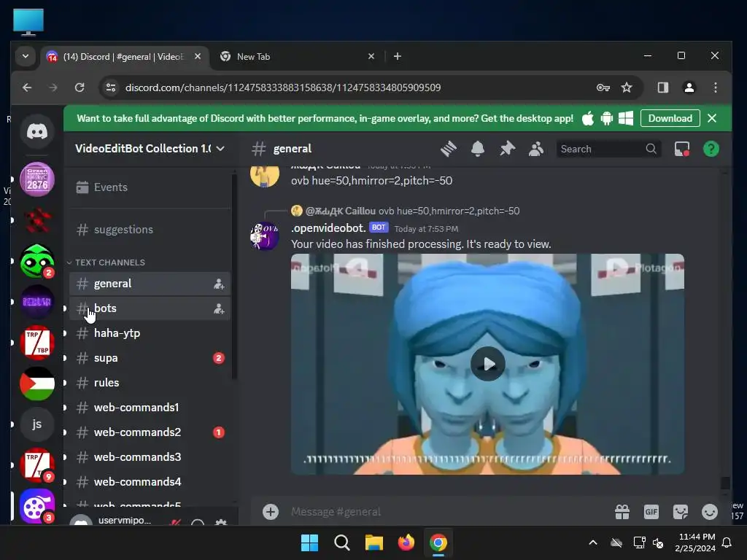The width and height of the screenshot is (747, 560).
Task: Open green alien face server icon
Action: (37, 261)
